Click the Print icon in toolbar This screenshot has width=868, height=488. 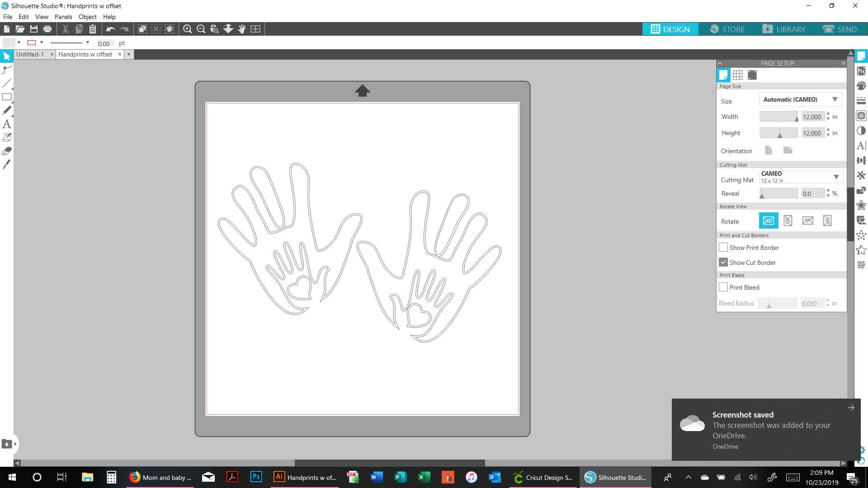point(47,29)
